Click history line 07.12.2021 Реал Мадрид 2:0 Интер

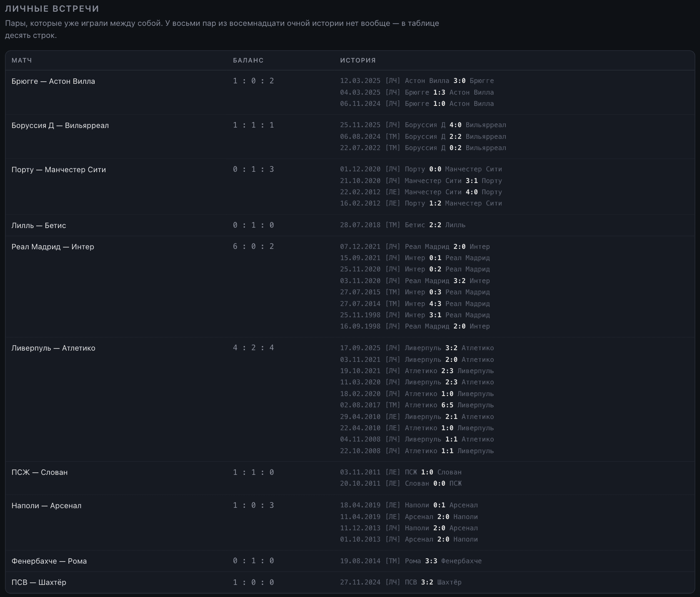click(415, 247)
